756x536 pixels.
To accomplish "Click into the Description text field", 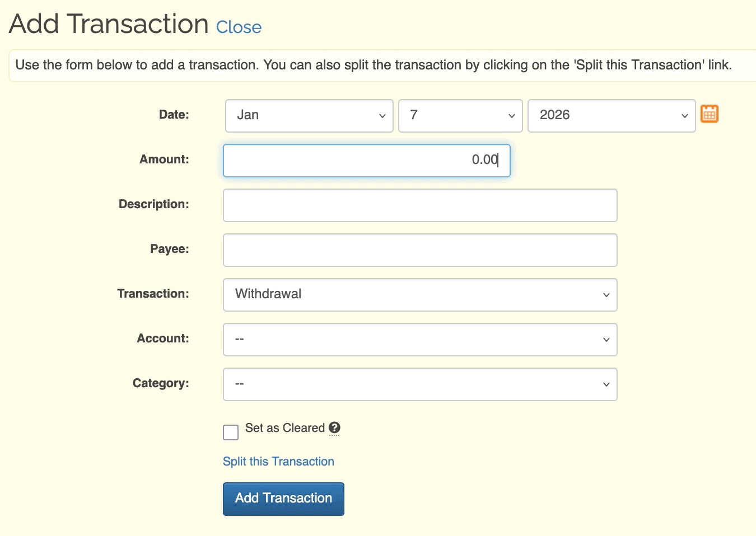I will (x=420, y=205).
